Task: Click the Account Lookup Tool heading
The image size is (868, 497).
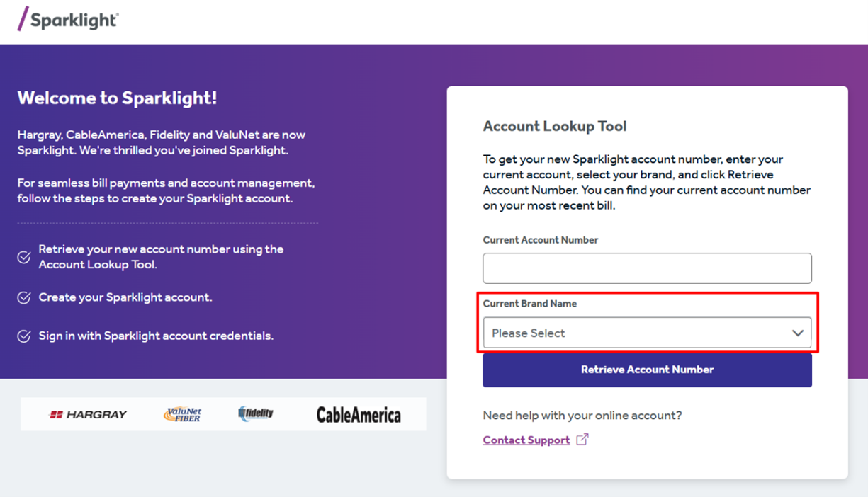Action: pyautogui.click(x=555, y=127)
